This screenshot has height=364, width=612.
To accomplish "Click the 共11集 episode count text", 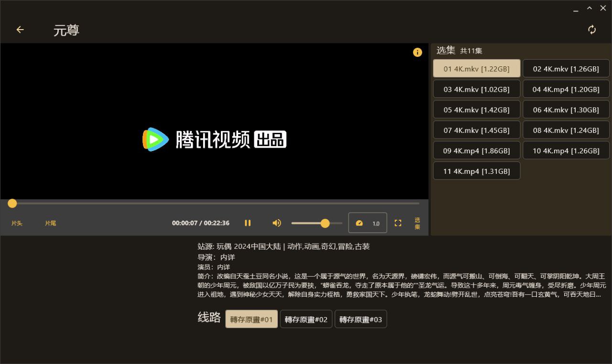I will [x=471, y=51].
